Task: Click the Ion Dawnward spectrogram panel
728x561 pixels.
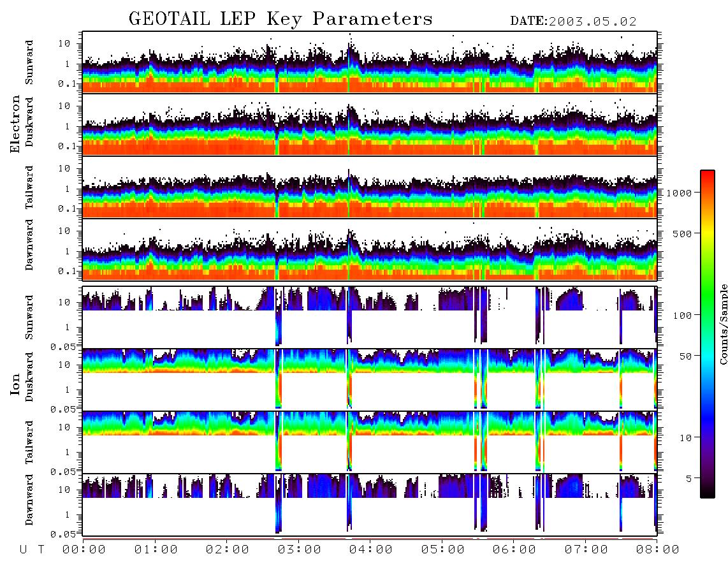Action: (x=370, y=504)
